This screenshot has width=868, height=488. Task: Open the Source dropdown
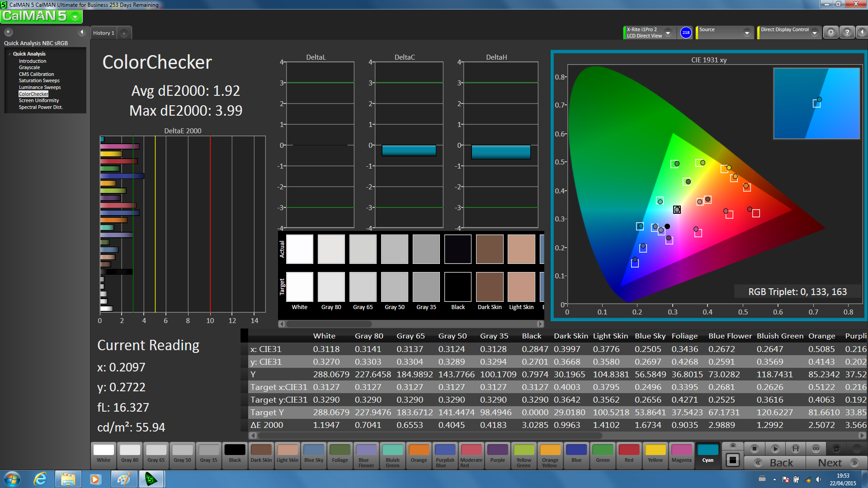pos(747,33)
